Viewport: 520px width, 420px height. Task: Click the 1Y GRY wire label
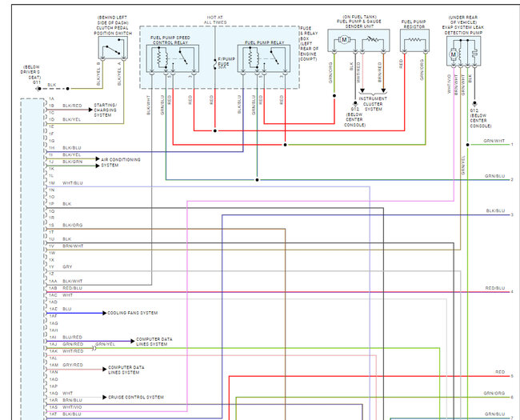click(67, 267)
